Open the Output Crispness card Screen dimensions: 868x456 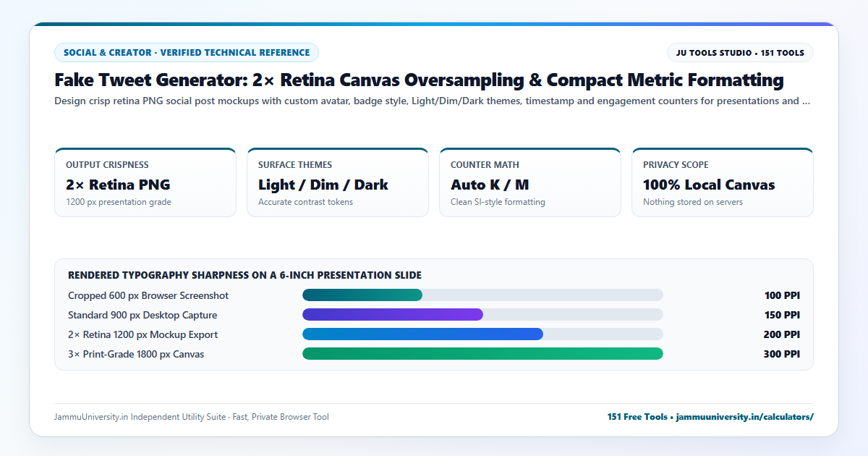pyautogui.click(x=145, y=182)
